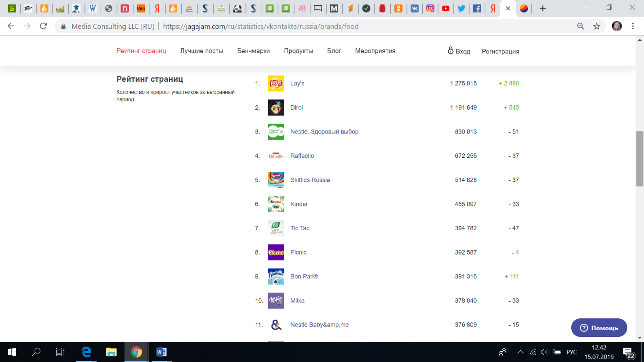
Task: Open the Лучшие посты menu item
Action: [201, 51]
